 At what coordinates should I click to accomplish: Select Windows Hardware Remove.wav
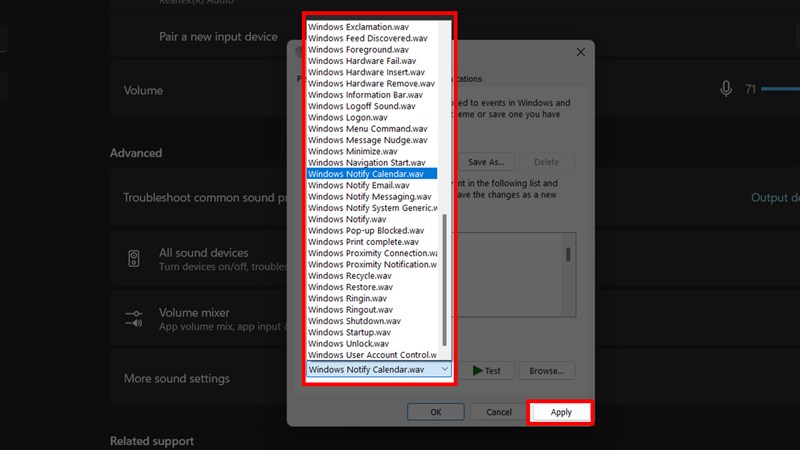tap(372, 83)
